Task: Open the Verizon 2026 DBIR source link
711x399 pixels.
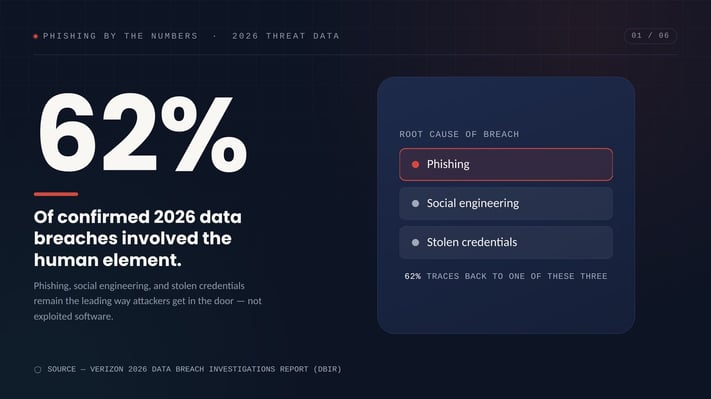Action: coord(194,370)
